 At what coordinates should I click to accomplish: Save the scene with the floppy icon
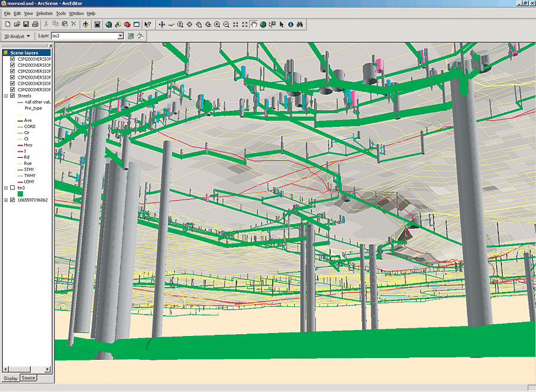point(26,24)
